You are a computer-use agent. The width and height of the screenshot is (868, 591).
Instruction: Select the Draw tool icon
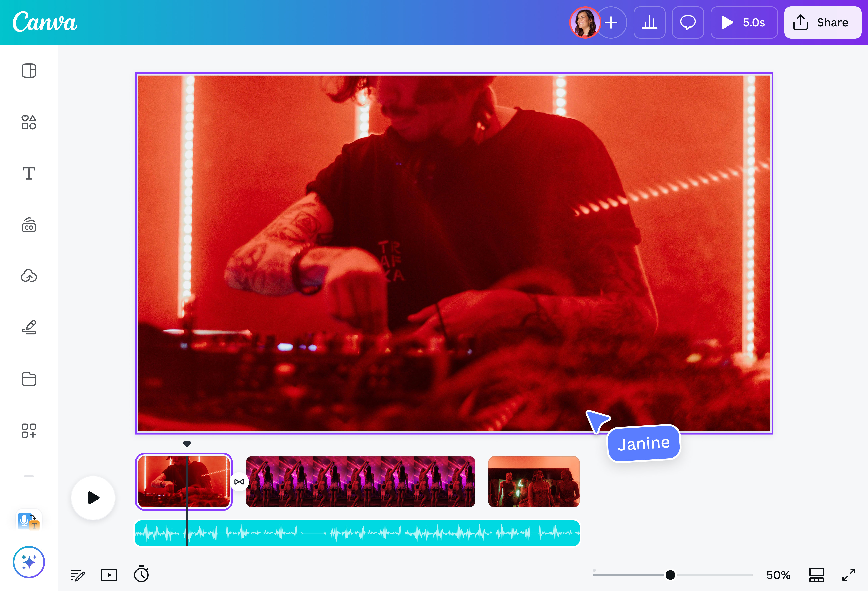point(29,327)
